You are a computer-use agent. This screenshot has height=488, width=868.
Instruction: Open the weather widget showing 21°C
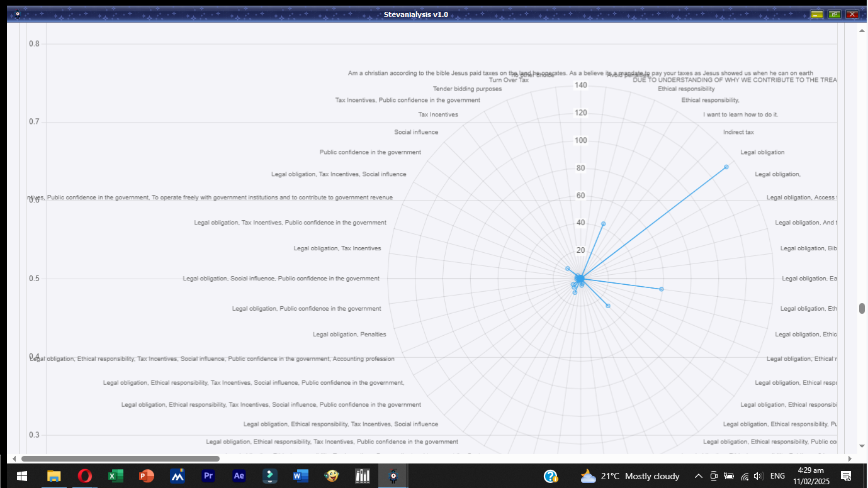[x=629, y=476]
